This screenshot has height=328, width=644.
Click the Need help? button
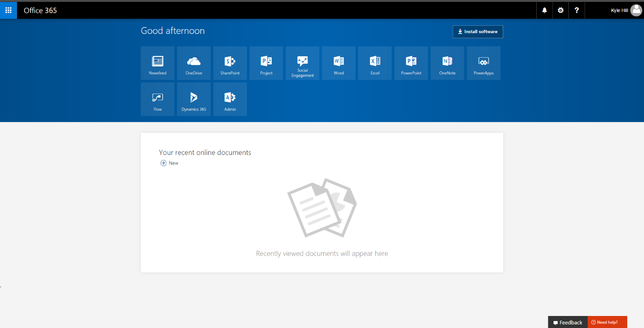point(608,322)
